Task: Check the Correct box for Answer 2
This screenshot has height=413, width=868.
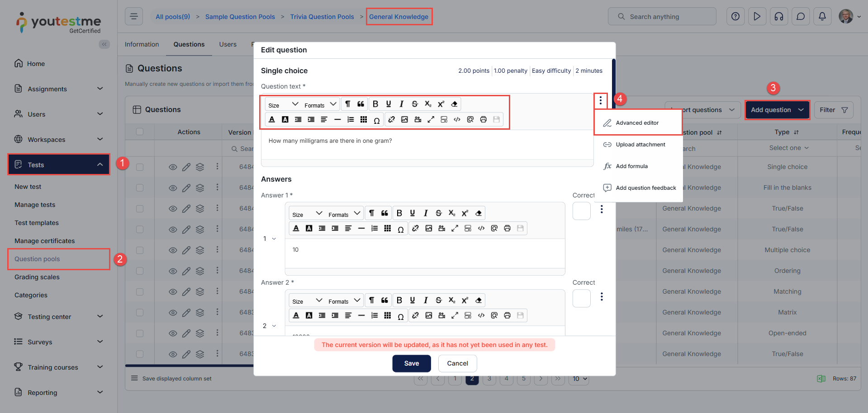Action: (581, 298)
